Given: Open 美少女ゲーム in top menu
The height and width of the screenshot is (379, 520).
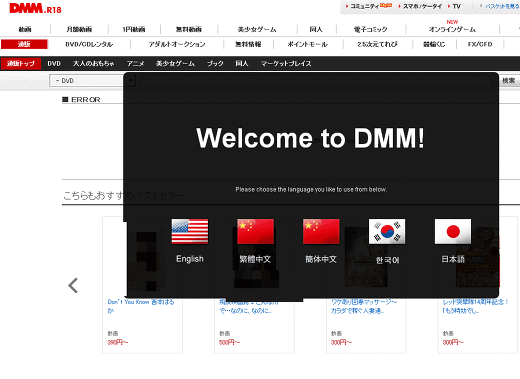Looking at the screenshot, I should point(257,29).
